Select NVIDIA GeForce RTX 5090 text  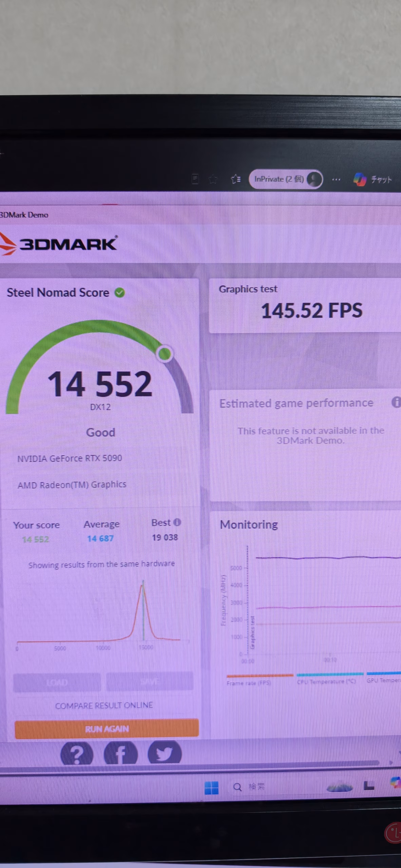tap(70, 458)
